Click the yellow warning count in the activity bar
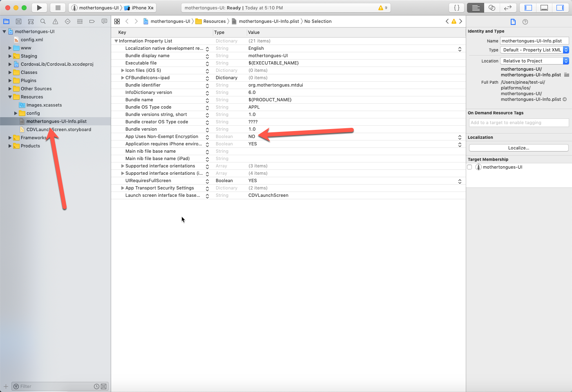572x392 pixels. 383,8
